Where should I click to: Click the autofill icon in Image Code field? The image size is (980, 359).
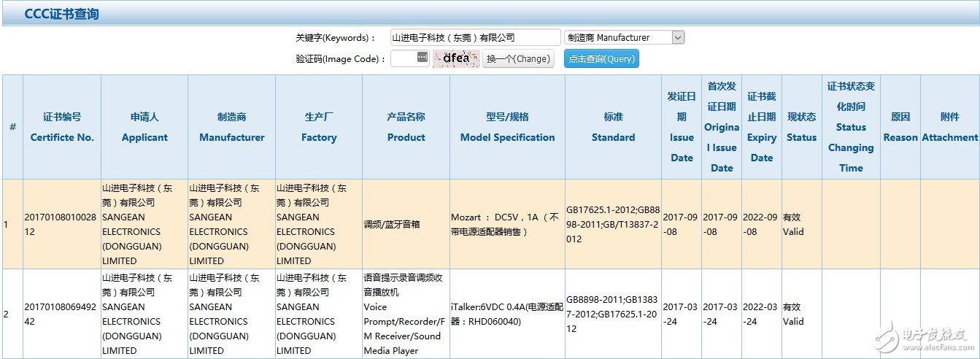pos(422,58)
